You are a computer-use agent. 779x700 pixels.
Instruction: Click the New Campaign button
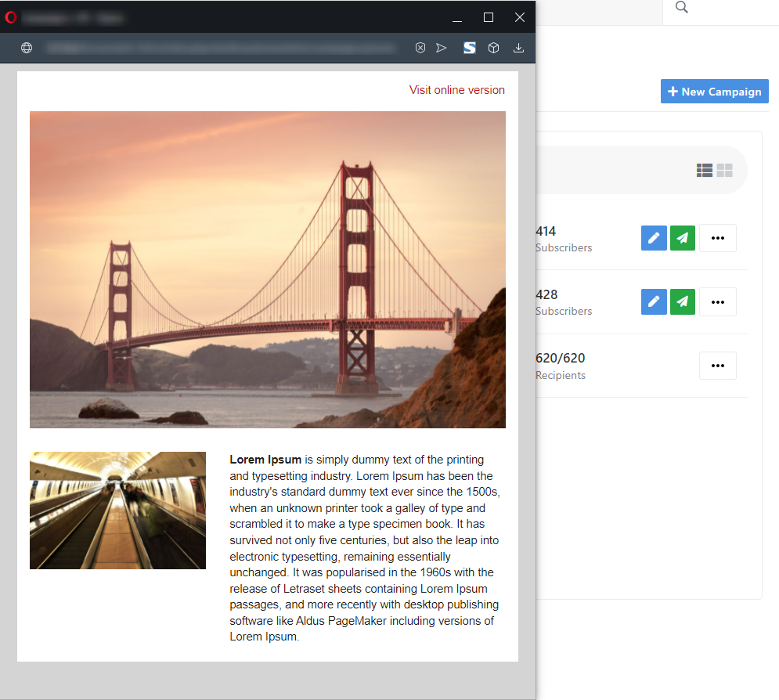point(714,92)
